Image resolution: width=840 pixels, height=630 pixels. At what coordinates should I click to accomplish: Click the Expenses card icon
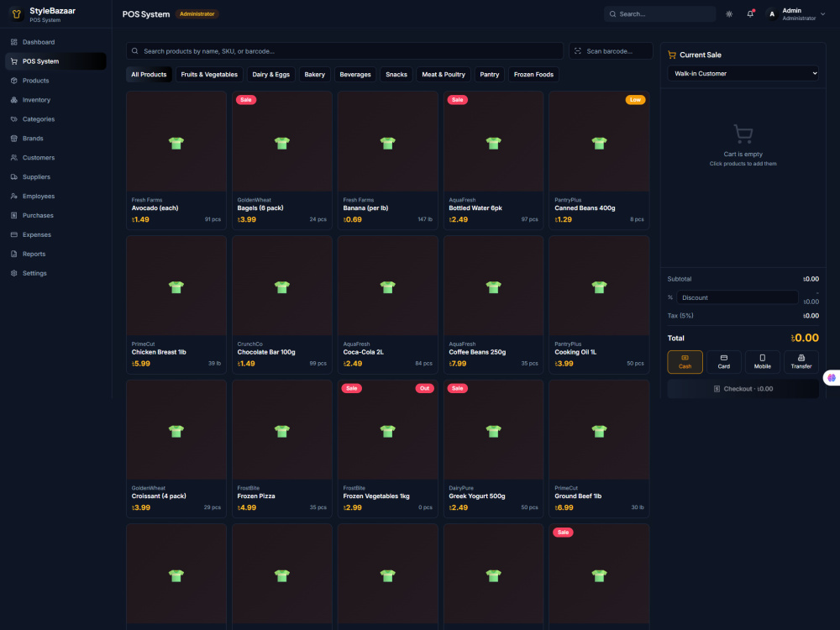14,234
